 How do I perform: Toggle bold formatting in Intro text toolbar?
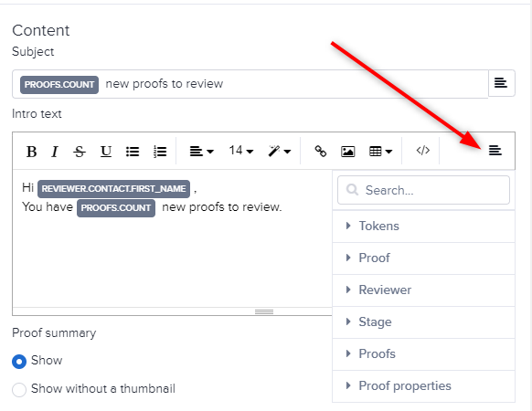pos(32,152)
